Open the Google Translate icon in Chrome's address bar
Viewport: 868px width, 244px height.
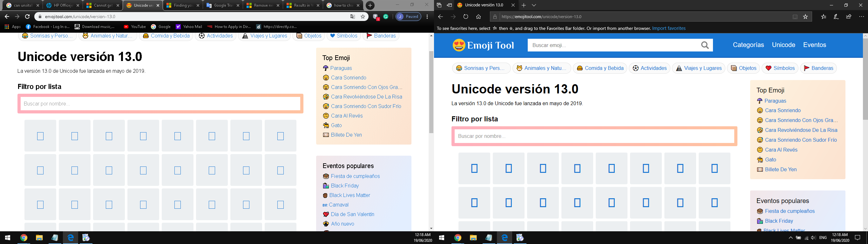click(352, 17)
